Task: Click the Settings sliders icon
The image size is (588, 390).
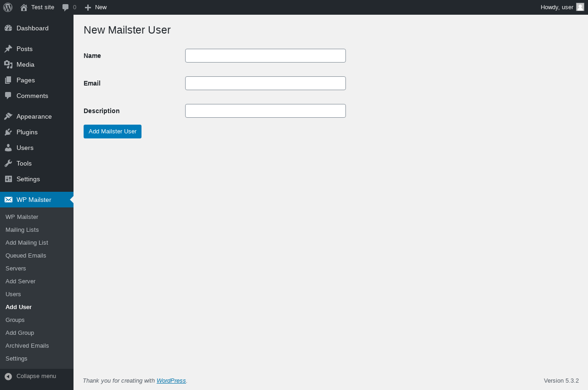Action: click(x=8, y=179)
